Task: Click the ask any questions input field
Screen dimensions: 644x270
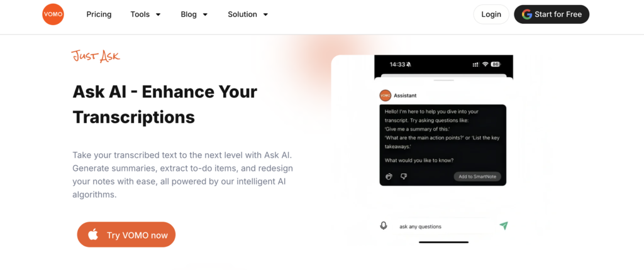Action: coord(443,226)
